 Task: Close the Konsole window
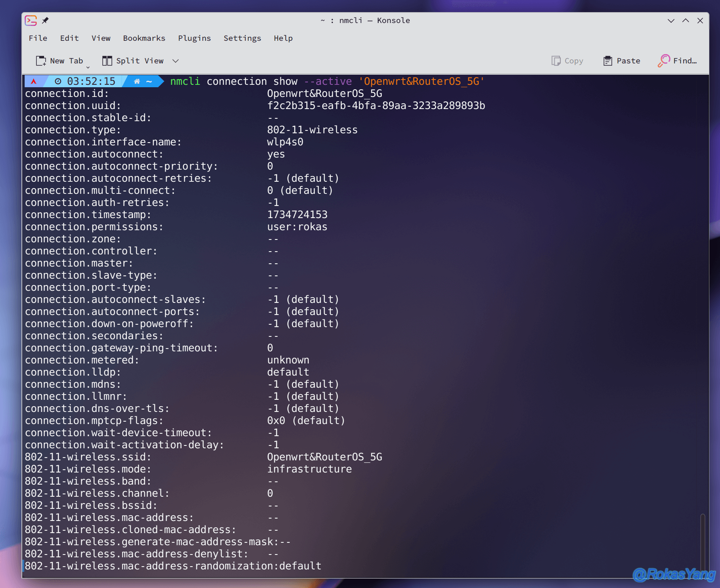(x=700, y=21)
